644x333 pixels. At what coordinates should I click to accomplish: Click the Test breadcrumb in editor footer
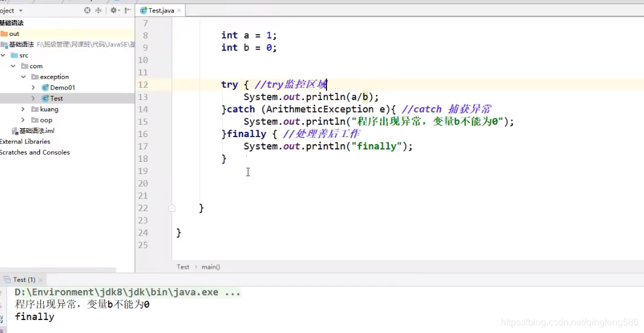183,267
